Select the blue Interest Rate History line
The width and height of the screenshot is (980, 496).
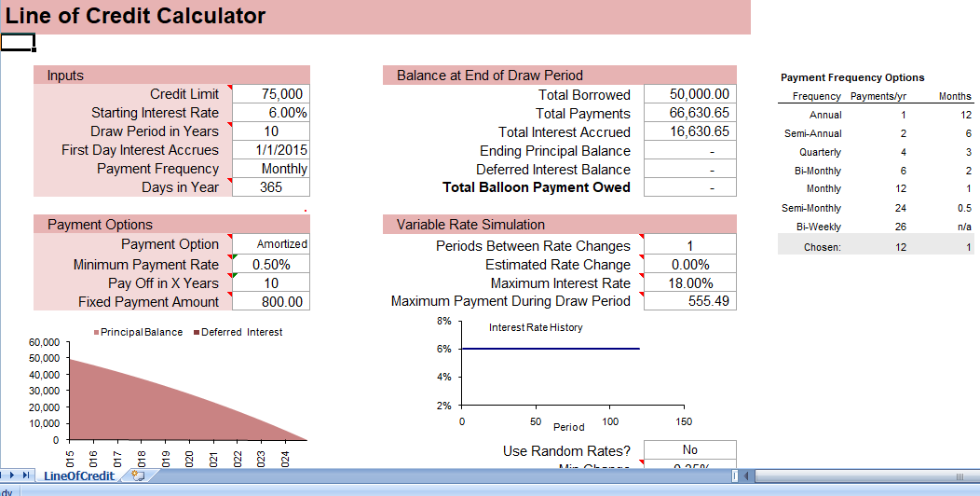click(550, 349)
